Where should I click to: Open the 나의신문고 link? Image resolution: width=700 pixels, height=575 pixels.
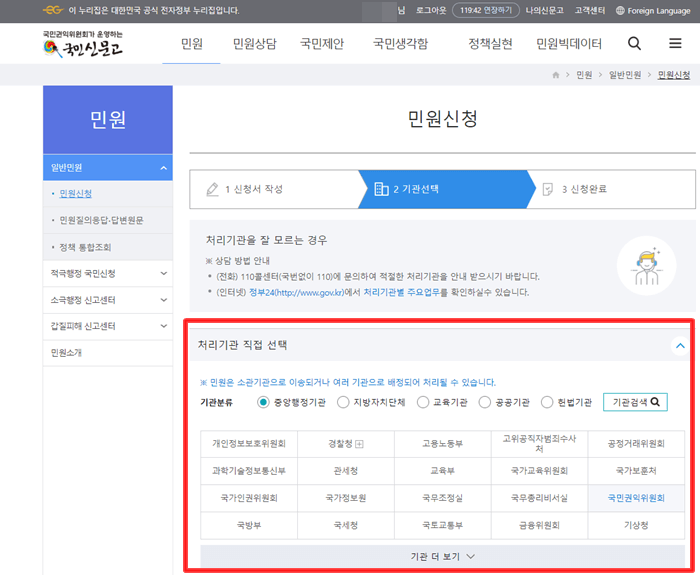[x=544, y=10]
